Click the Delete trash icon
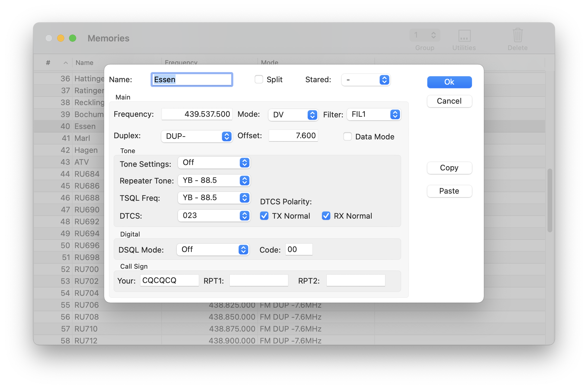 pyautogui.click(x=517, y=35)
